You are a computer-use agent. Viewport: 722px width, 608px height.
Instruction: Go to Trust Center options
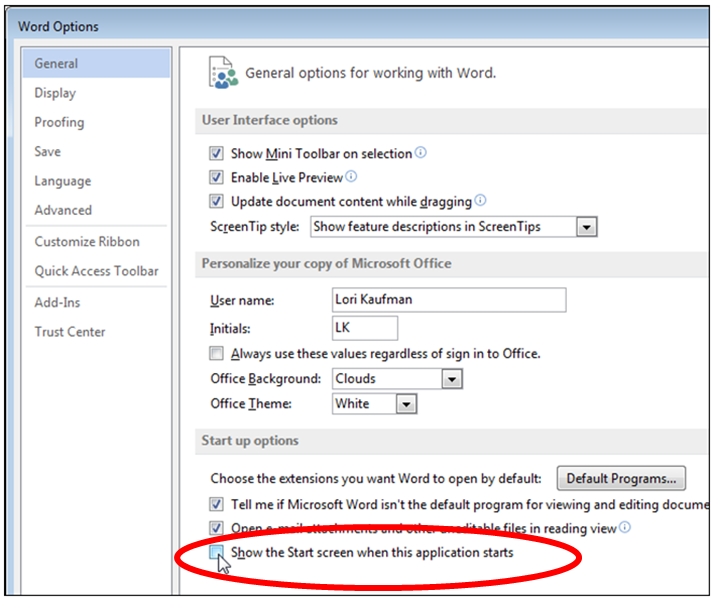click(x=70, y=331)
